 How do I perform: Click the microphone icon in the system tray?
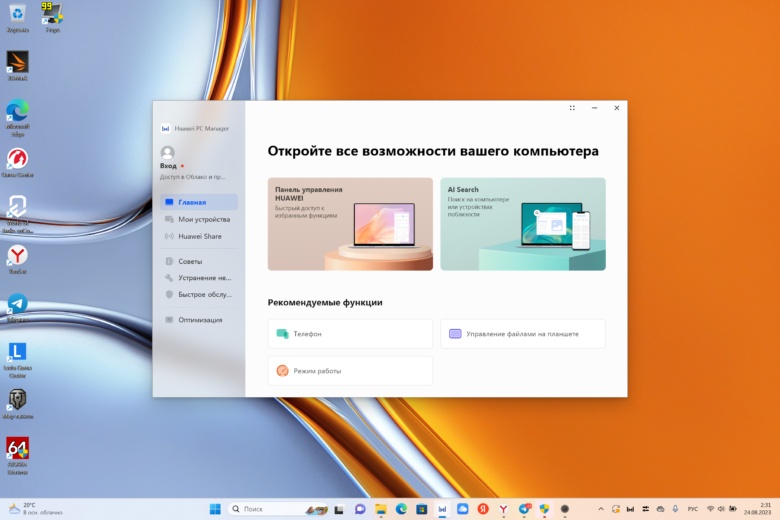pos(675,509)
